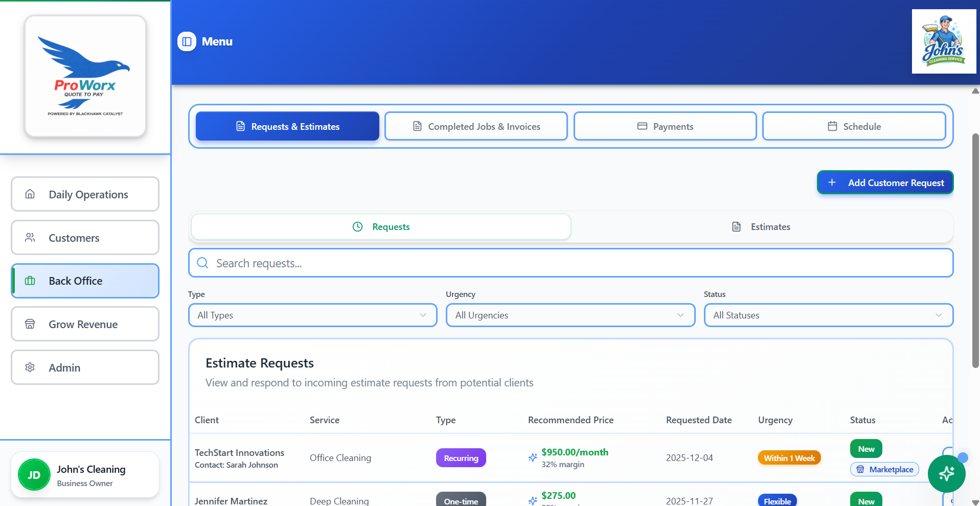Expand the All Statuses filter
980x506 pixels.
(x=828, y=315)
